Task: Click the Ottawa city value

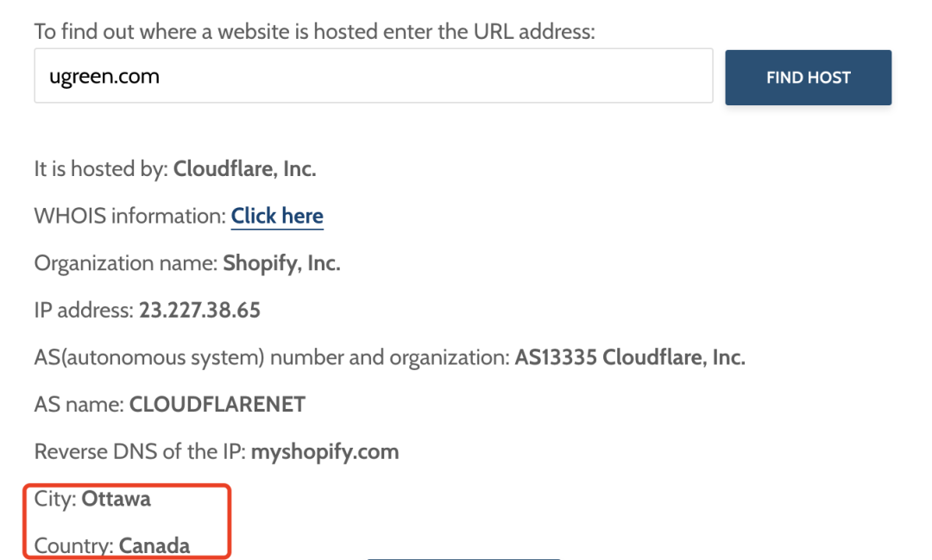Action: coord(116,499)
